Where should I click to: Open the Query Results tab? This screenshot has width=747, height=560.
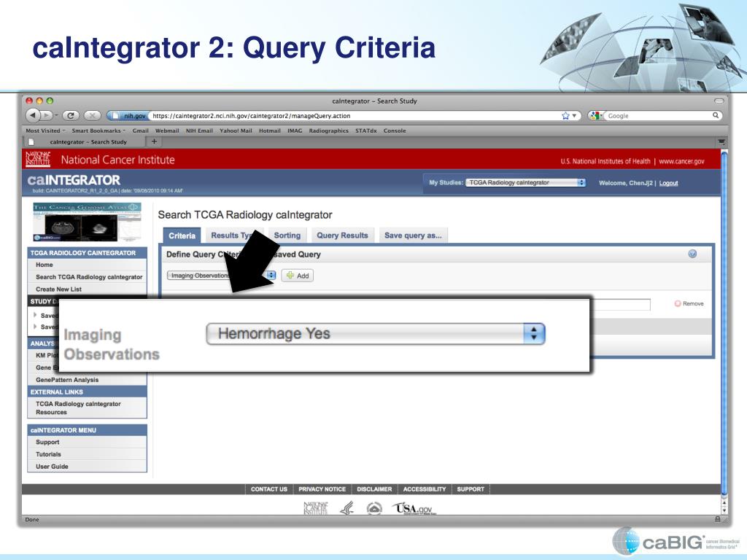tap(343, 236)
